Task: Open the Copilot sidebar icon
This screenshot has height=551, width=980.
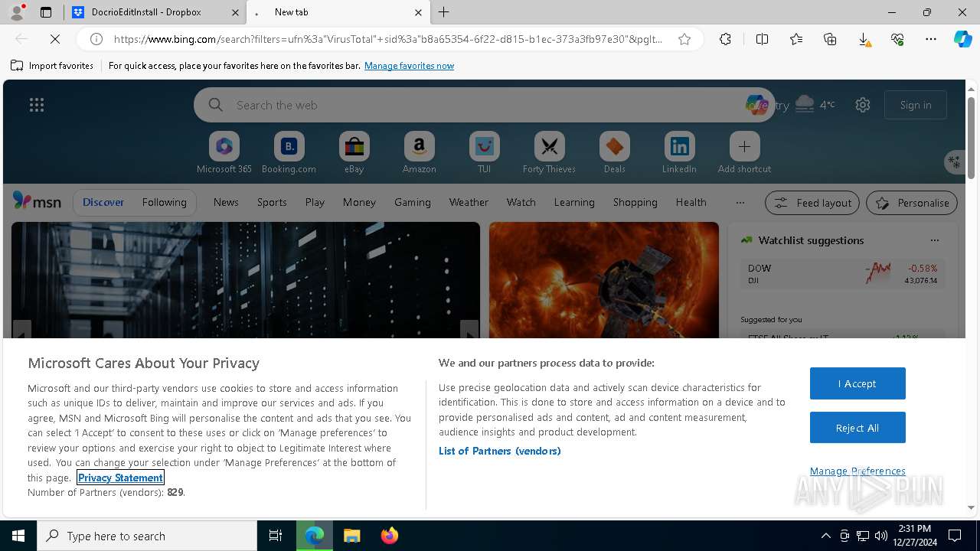Action: (963, 39)
